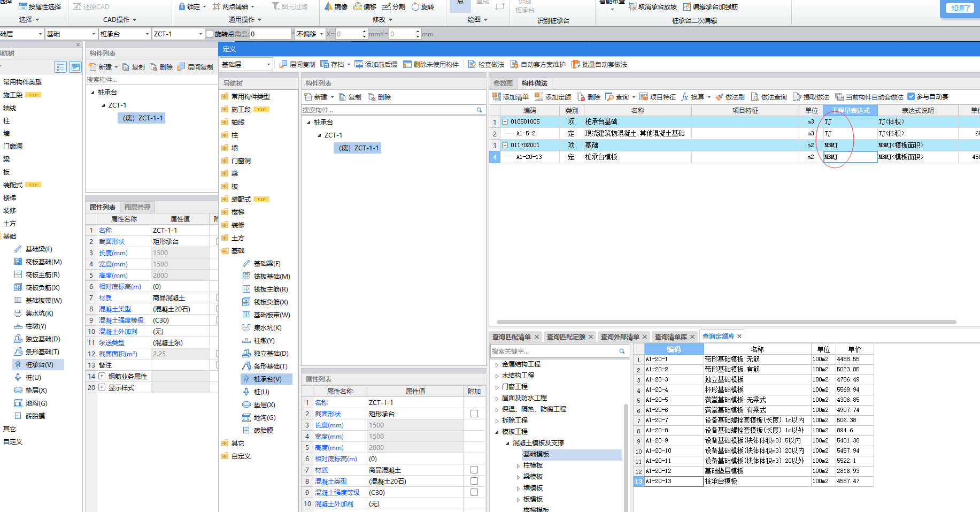This screenshot has height=512, width=980.
Task: Open the 基础层 floor dropdown
Action: point(268,64)
